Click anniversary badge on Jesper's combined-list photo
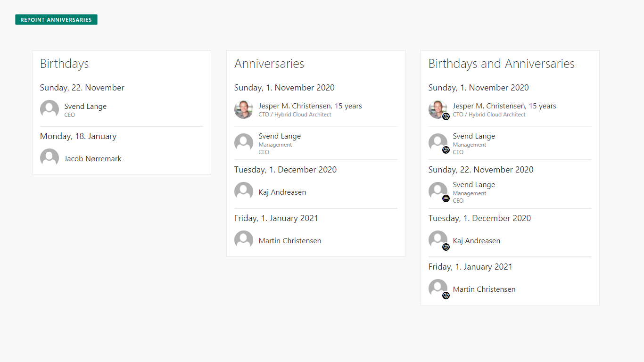The height and width of the screenshot is (362, 644). click(x=446, y=116)
